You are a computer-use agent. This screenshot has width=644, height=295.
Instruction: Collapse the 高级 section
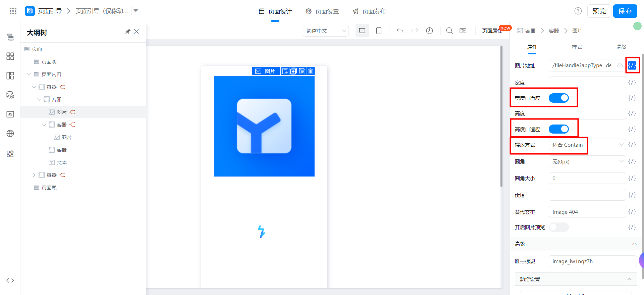point(634,244)
